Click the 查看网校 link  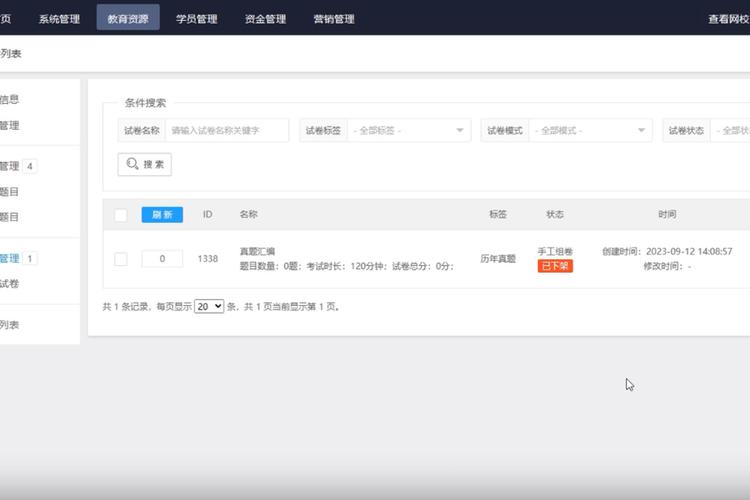pos(729,19)
